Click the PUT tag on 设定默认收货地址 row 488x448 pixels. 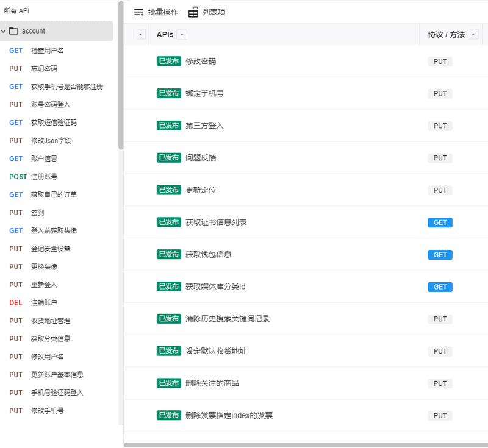coord(440,351)
